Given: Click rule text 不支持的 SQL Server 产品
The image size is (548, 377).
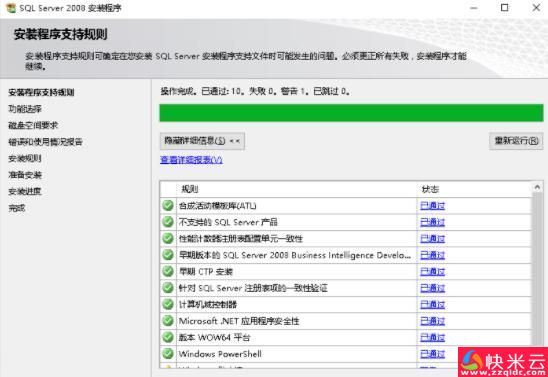Looking at the screenshot, I should click(228, 222).
